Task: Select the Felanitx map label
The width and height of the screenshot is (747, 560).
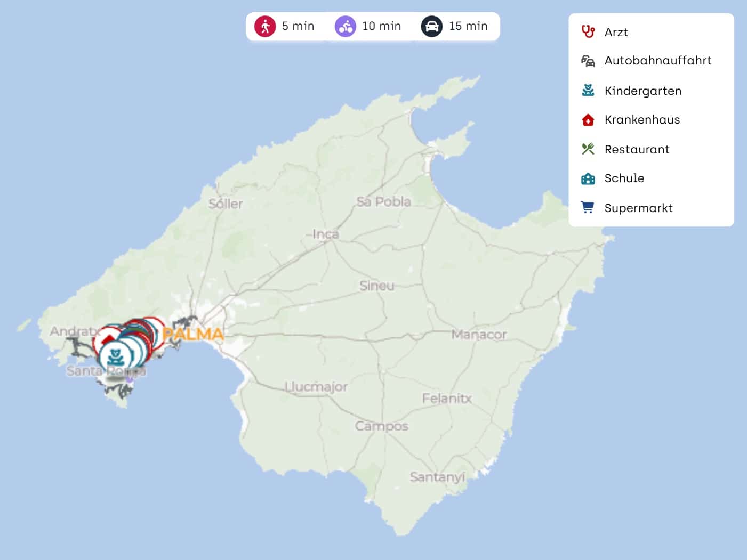Action: tap(447, 398)
